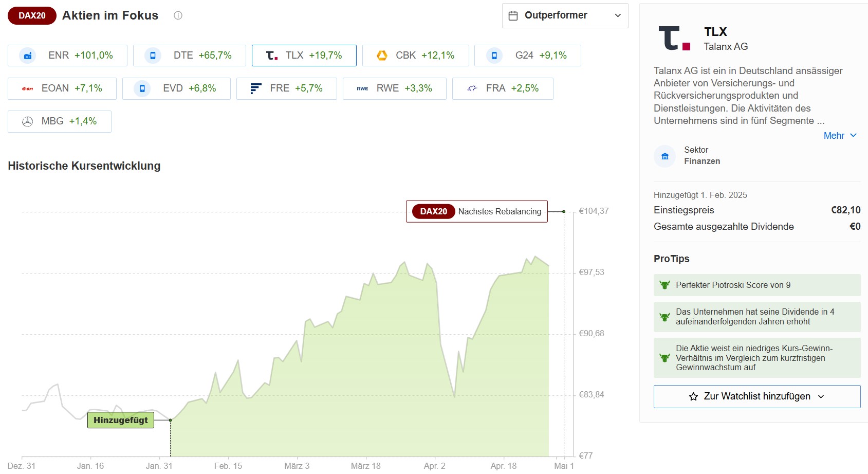Choose the MBG +1,4% stock chip
868x474 pixels.
click(59, 121)
